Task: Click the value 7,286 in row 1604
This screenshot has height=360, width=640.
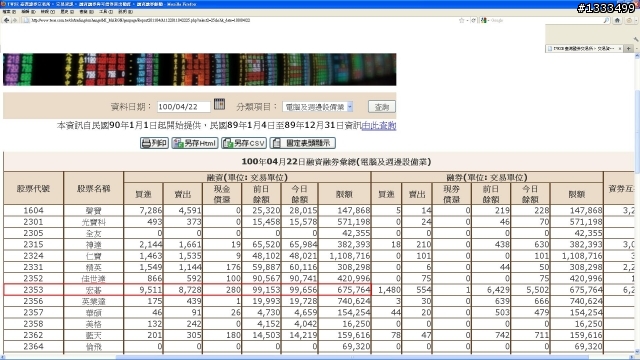Action: click(x=151, y=211)
